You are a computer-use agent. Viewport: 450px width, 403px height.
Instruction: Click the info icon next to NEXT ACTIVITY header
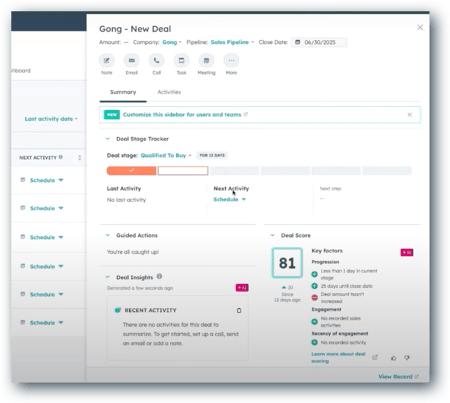[61, 157]
